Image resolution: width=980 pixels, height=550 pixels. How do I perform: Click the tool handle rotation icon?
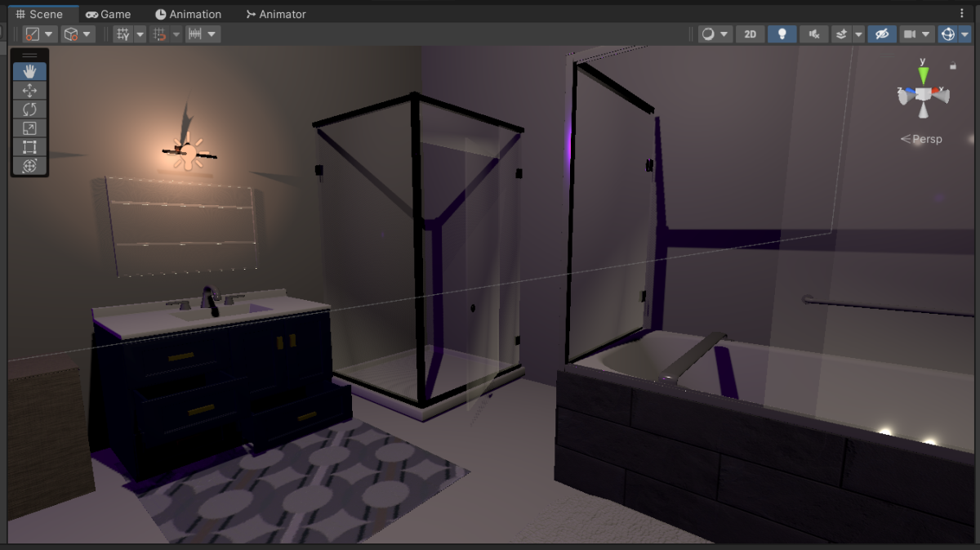(71, 34)
